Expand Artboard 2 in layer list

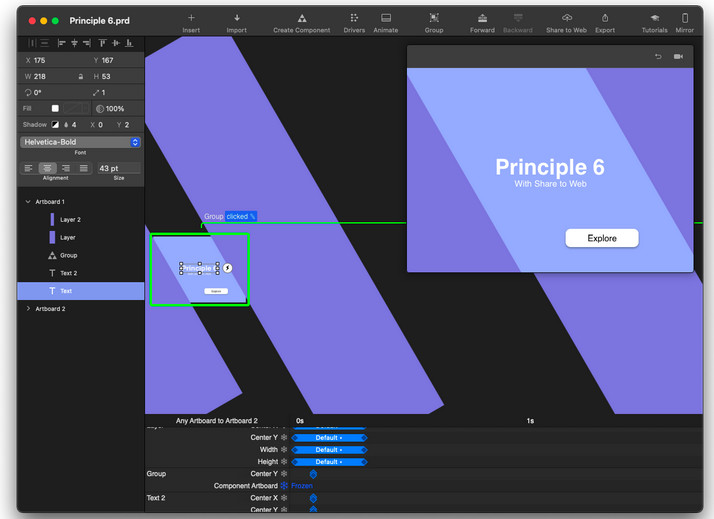pos(28,309)
